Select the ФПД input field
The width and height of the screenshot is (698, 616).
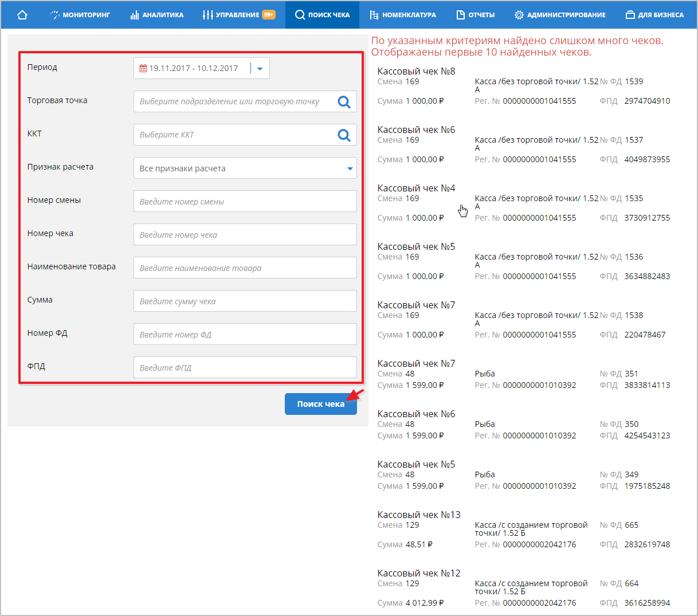[x=245, y=368]
